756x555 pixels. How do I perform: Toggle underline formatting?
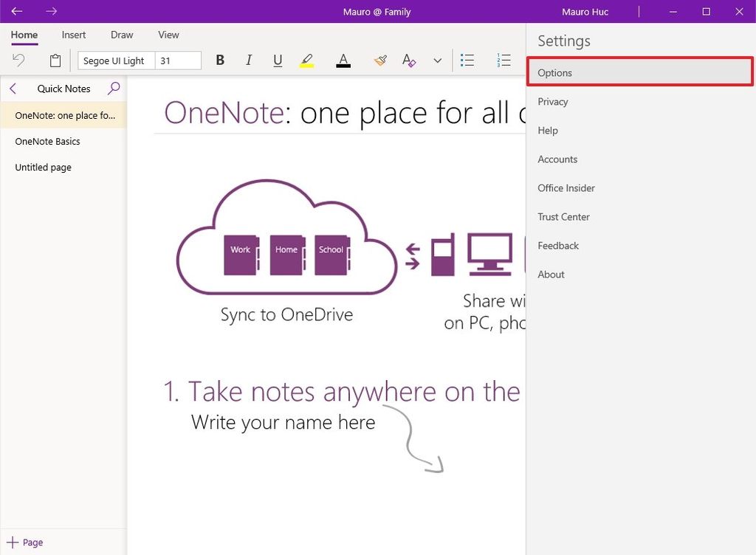278,61
